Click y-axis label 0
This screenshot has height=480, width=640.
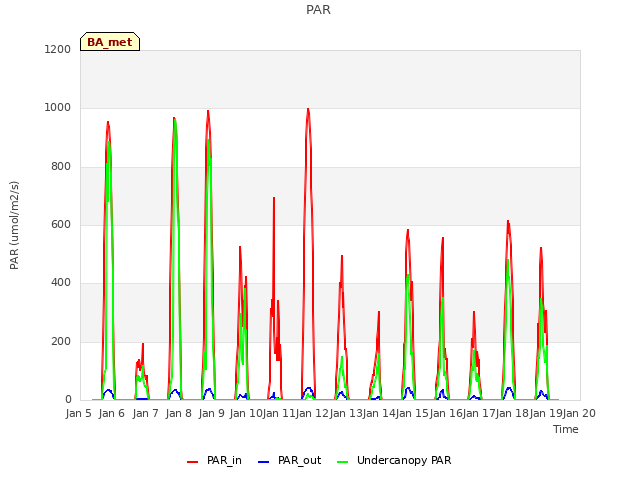point(68,400)
